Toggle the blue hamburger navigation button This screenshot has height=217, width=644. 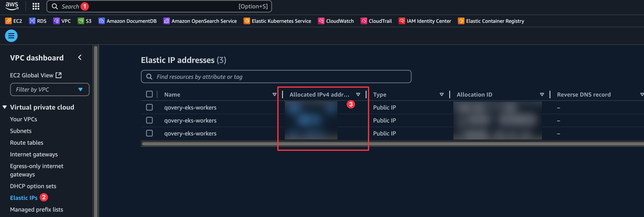click(11, 36)
